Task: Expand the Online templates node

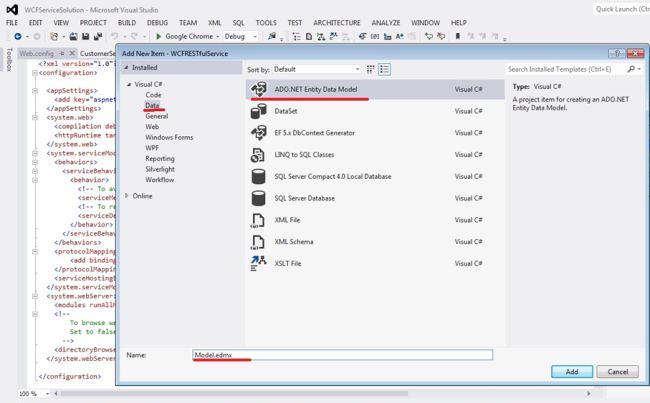Action: pyautogui.click(x=127, y=196)
